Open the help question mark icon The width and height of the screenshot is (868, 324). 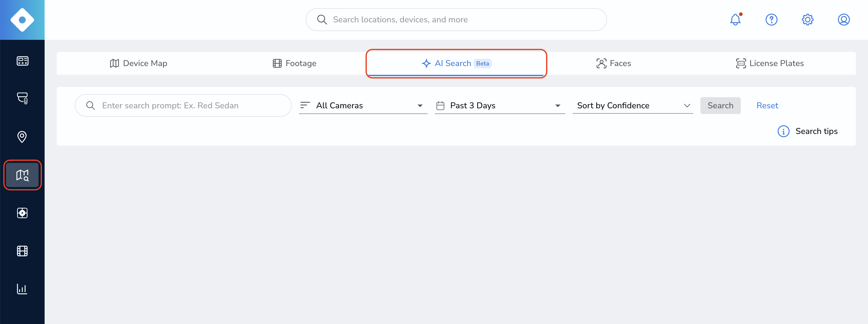tap(772, 20)
